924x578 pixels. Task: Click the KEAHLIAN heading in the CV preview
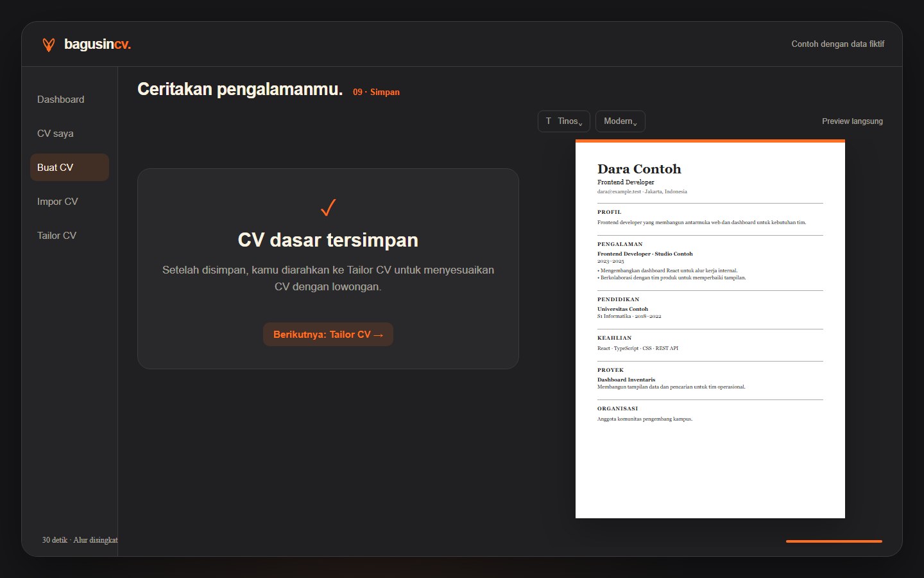coord(615,338)
